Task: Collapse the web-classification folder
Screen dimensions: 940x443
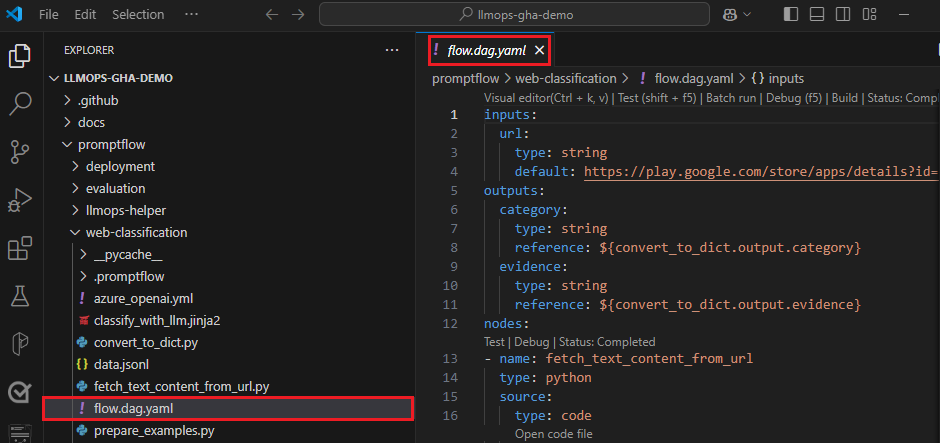Action: pyautogui.click(x=135, y=232)
